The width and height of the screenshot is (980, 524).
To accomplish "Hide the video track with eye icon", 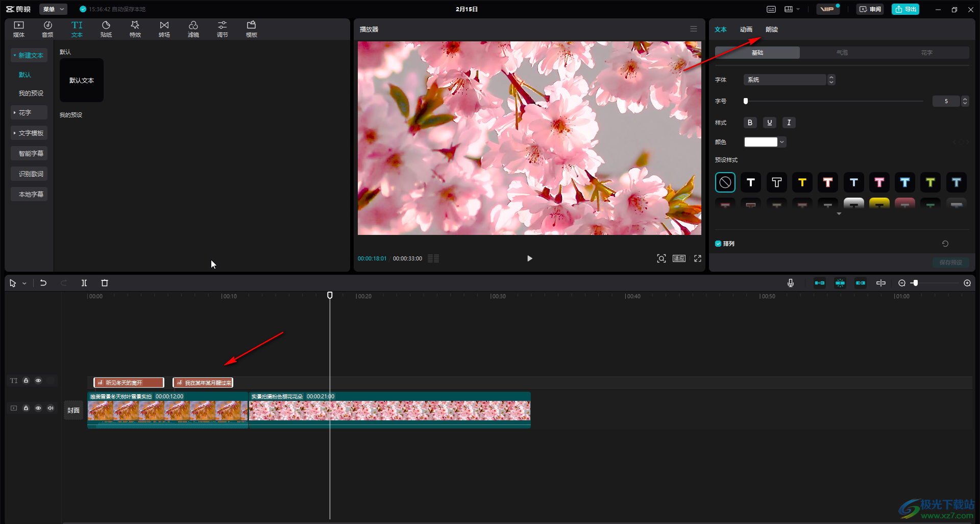I will coord(38,408).
